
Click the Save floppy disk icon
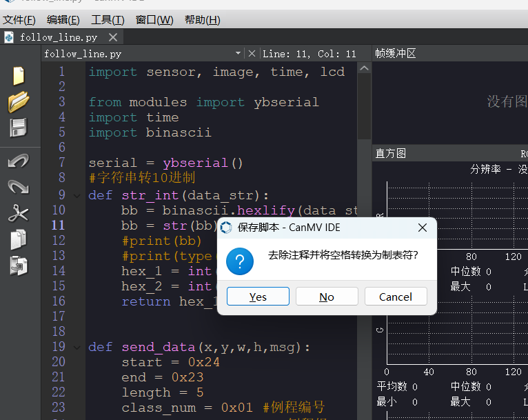18,128
